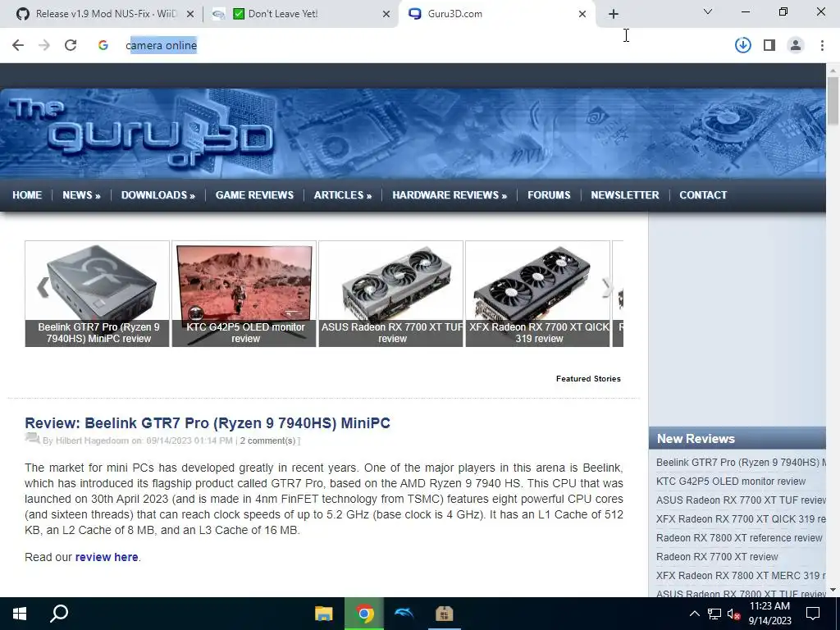Go back with the browser back arrow

pos(18,46)
